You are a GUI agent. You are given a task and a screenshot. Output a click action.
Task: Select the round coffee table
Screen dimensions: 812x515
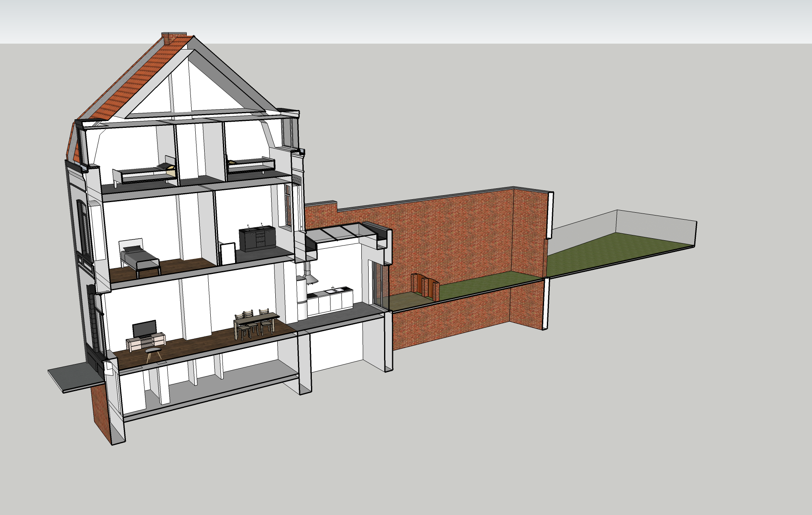pos(153,354)
